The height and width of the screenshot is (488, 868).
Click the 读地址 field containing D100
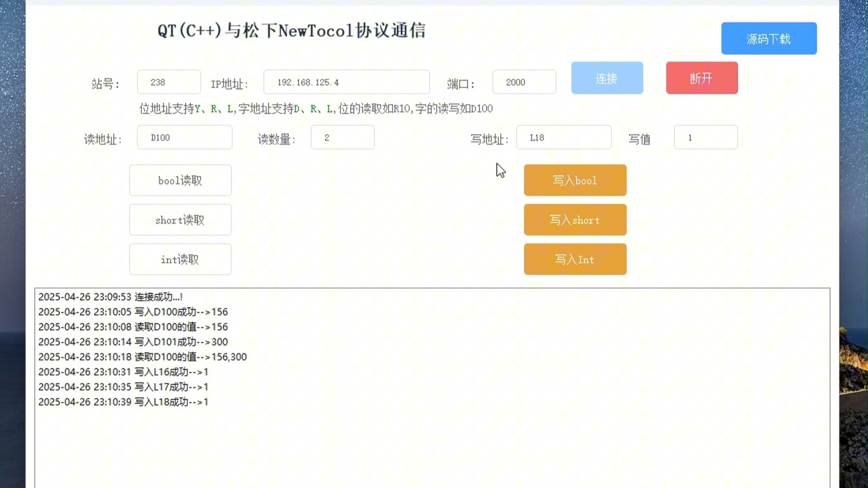[x=184, y=137]
